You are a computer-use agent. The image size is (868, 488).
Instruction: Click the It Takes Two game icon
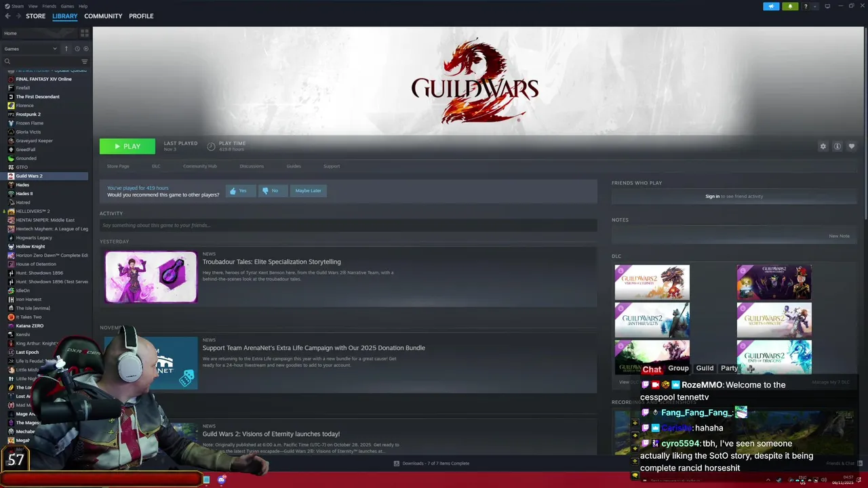point(11,317)
